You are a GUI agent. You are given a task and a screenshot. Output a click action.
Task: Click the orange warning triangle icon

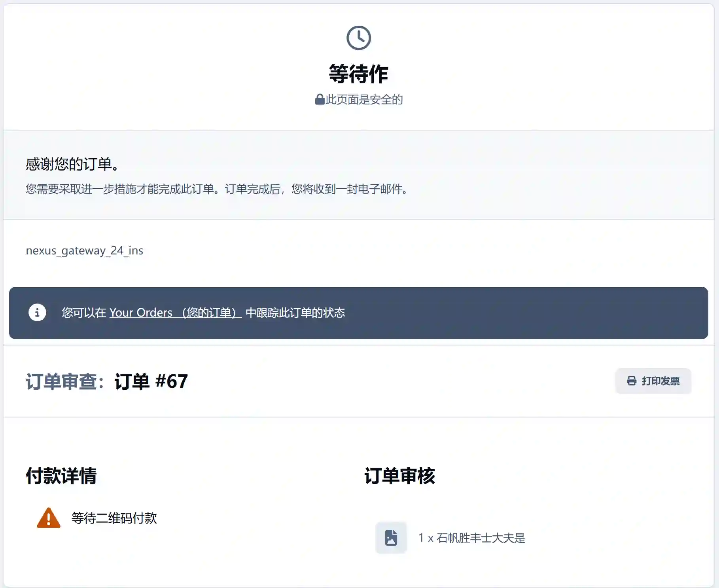coord(48,518)
